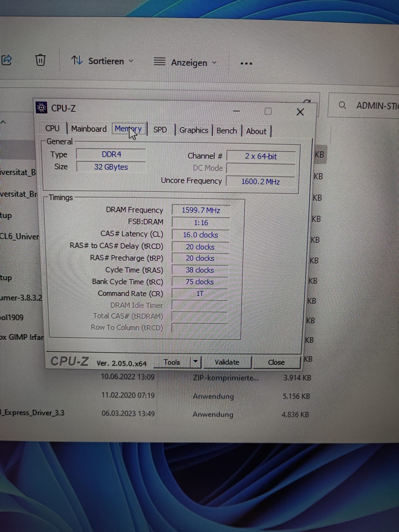Open the CPU tab in CPU-Z

click(52, 128)
